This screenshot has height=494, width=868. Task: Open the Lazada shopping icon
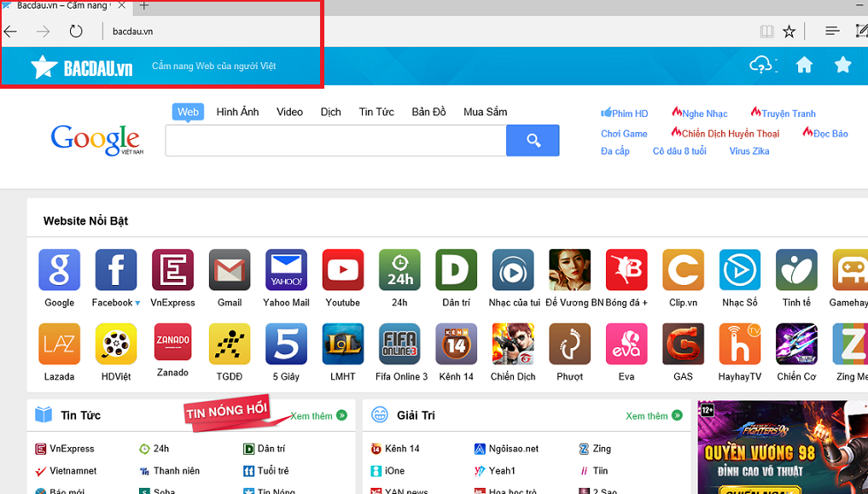59,344
